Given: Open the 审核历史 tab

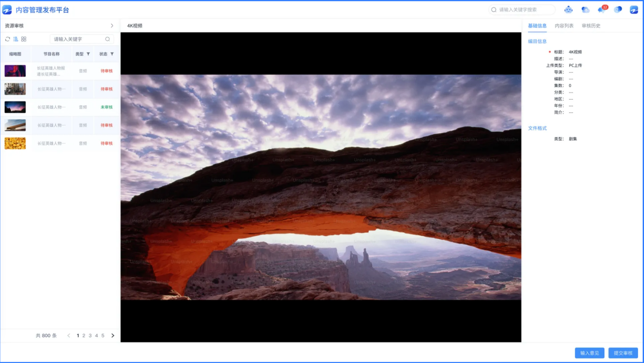Looking at the screenshot, I should [x=591, y=25].
